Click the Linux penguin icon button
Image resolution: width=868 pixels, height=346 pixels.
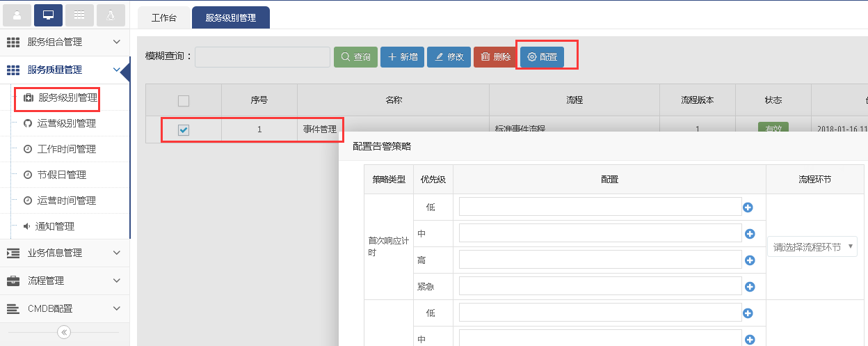point(111,15)
